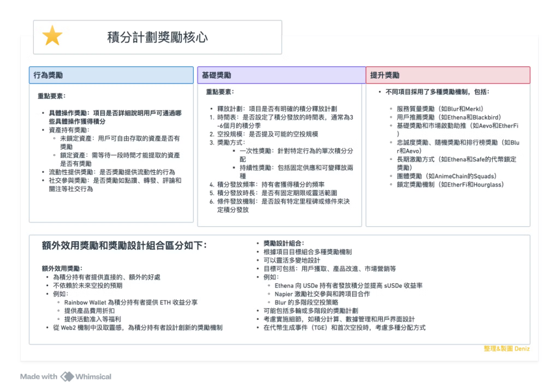
Task: Click the 流動性提供獎勵 bullet
Action: coord(112,172)
